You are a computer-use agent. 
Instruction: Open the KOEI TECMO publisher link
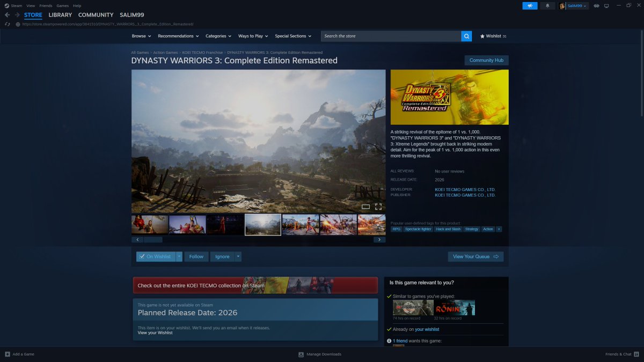[x=465, y=195]
